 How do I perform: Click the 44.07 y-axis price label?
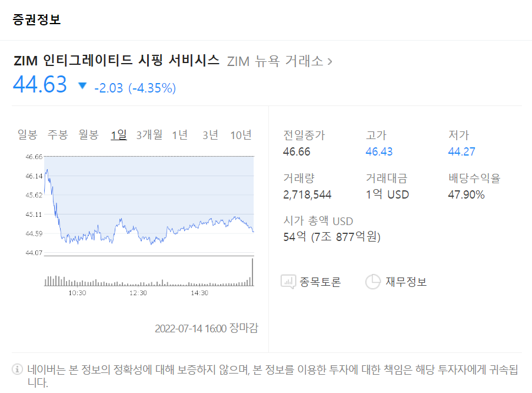pos(34,253)
